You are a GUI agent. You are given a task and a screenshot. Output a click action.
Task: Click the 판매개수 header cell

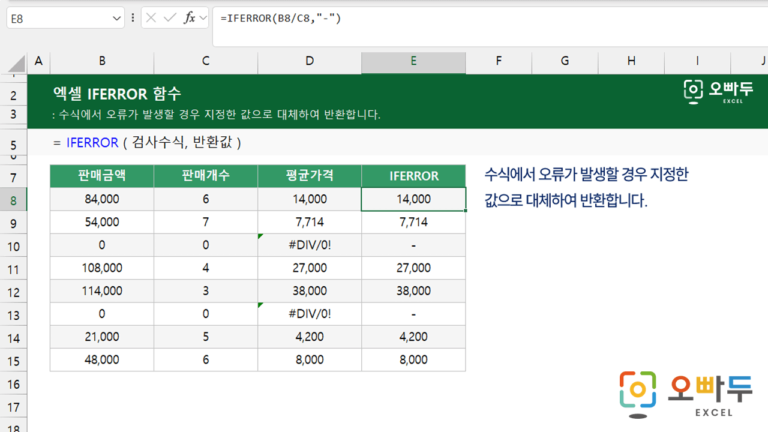[206, 176]
